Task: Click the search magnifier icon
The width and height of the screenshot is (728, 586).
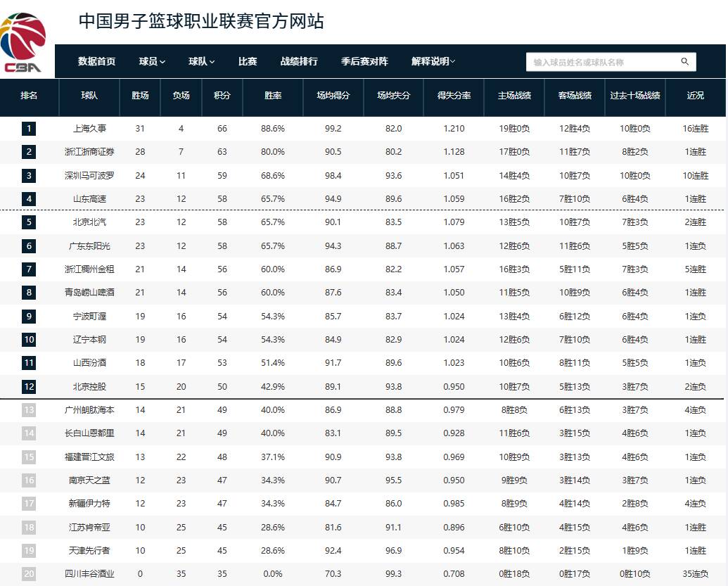Action: [x=684, y=62]
